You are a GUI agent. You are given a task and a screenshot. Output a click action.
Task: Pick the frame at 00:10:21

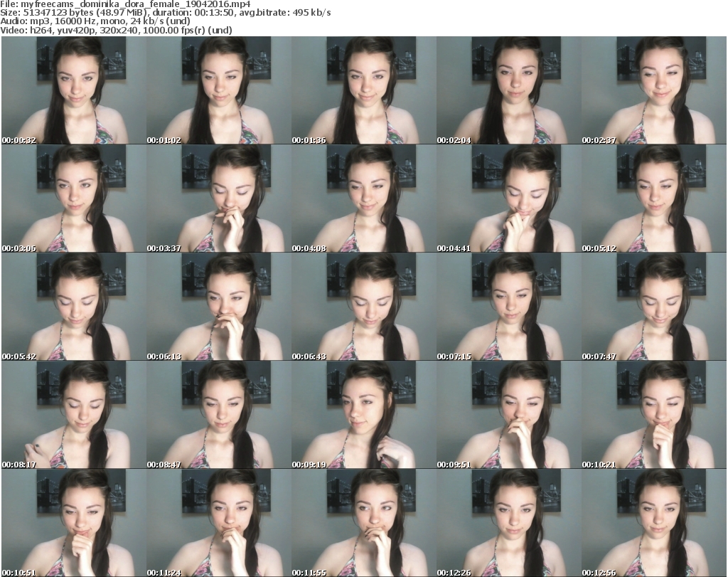654,415
